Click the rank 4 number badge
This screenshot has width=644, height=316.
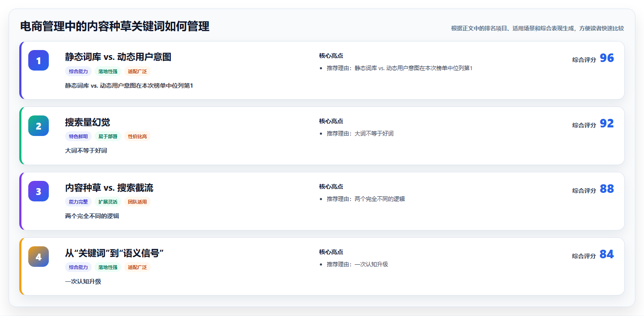coord(39,257)
